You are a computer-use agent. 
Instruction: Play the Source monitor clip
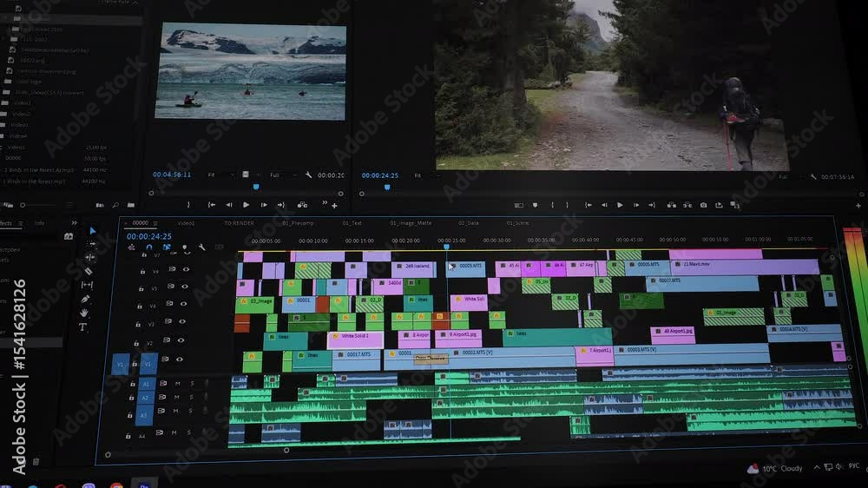coord(246,205)
